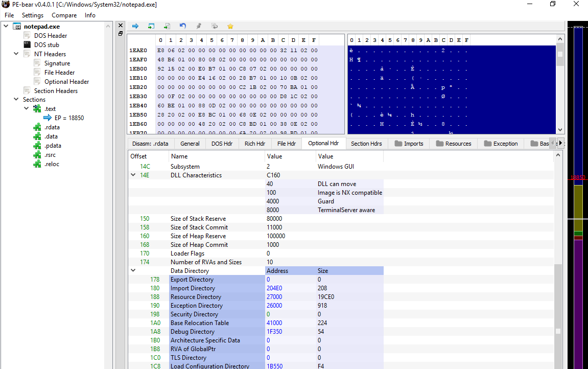The image size is (588, 369).
Task: Click the entry point EP = 18850 arrow
Action: (48, 118)
